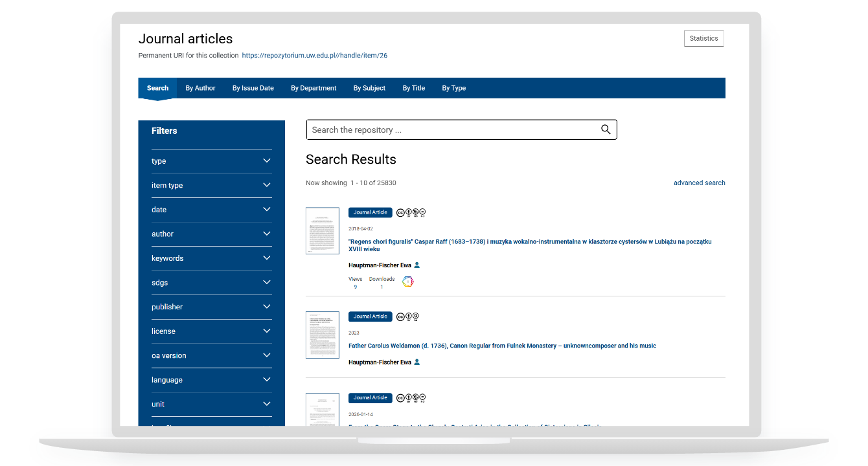Image resolution: width=868 pixels, height=466 pixels.
Task: Click Creative Commons license icons on third result
Action: pos(411,398)
